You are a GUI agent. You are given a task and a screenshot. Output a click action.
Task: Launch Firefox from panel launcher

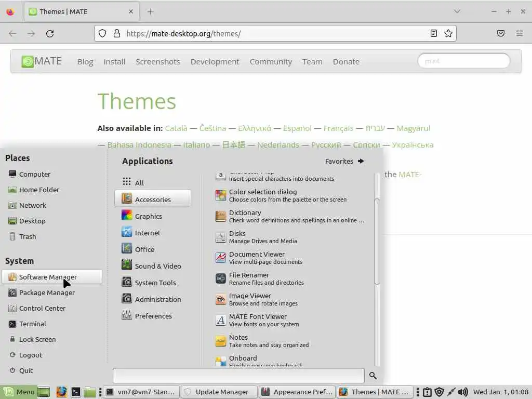tap(61, 392)
